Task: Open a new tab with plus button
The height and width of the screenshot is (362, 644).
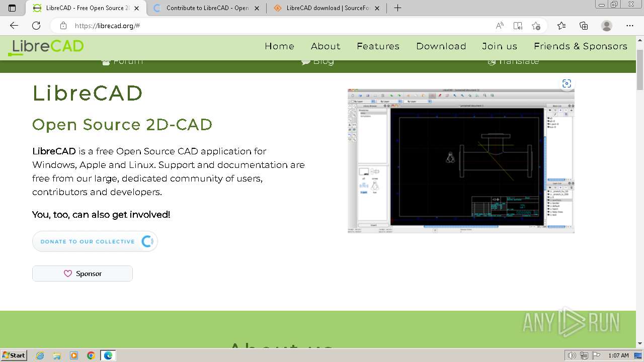Action: point(397,8)
